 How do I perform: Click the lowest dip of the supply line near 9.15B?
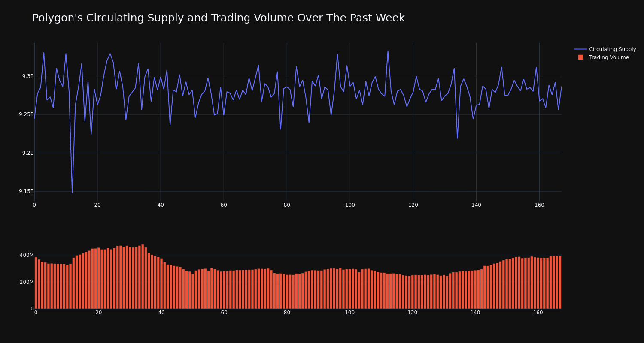click(72, 193)
